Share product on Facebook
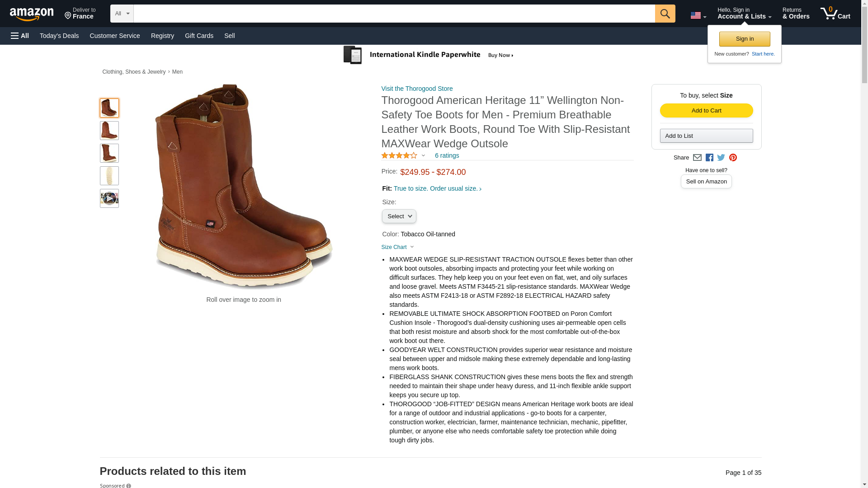Screen dimensions: 868x488 [709, 158]
